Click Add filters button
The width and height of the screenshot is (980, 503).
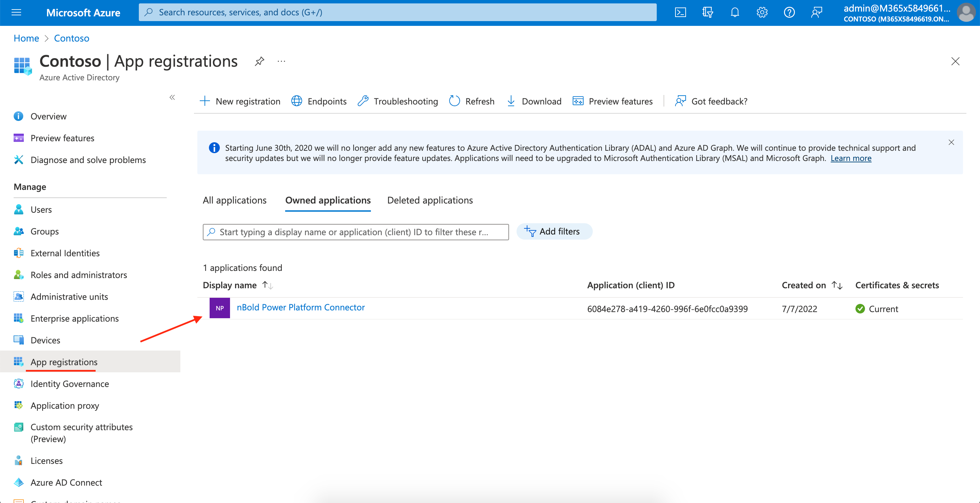tap(554, 231)
